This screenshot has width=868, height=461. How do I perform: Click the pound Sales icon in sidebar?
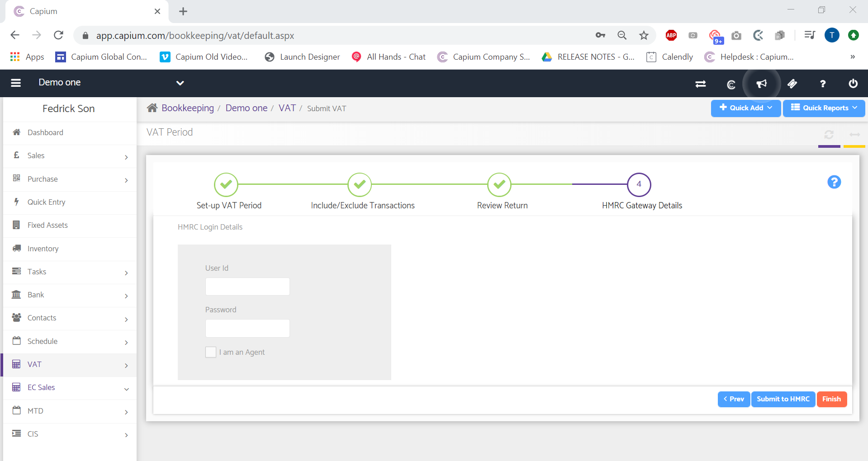click(x=17, y=155)
